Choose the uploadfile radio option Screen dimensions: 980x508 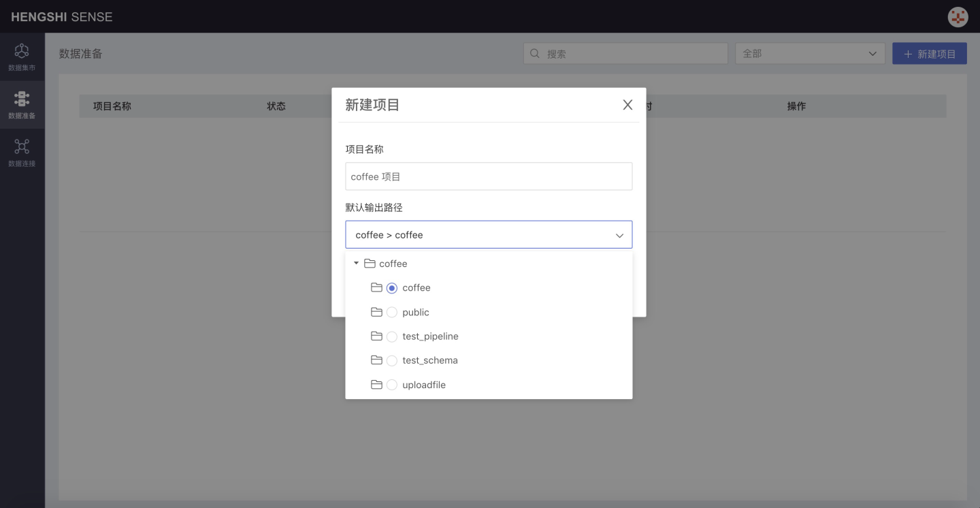[x=392, y=385]
